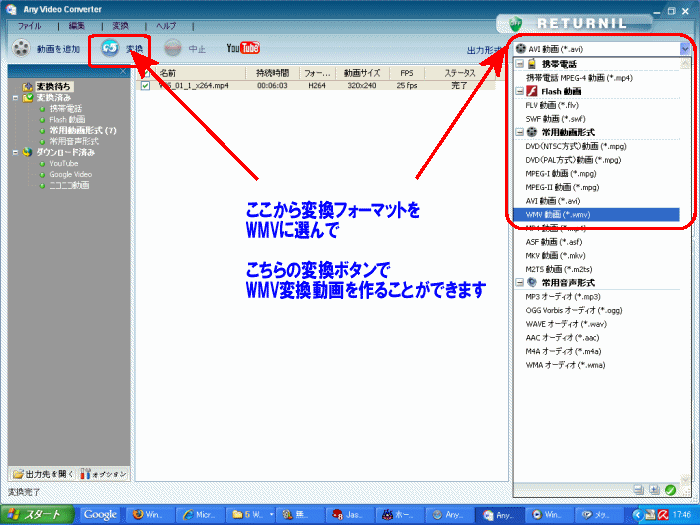Collapse the 変換済み tree node
700x525 pixels.
pos(15,97)
